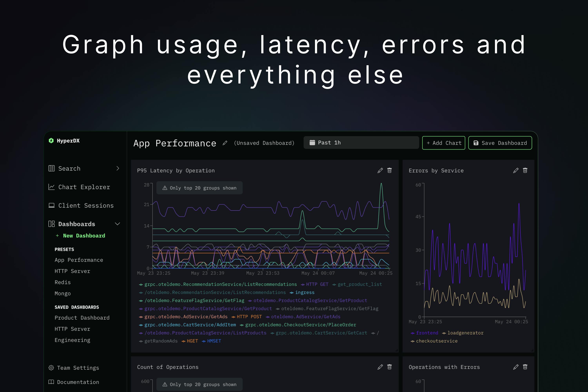The height and width of the screenshot is (392, 588).
Task: Click the resize handle of P95 Latency chart
Action: (x=397, y=350)
